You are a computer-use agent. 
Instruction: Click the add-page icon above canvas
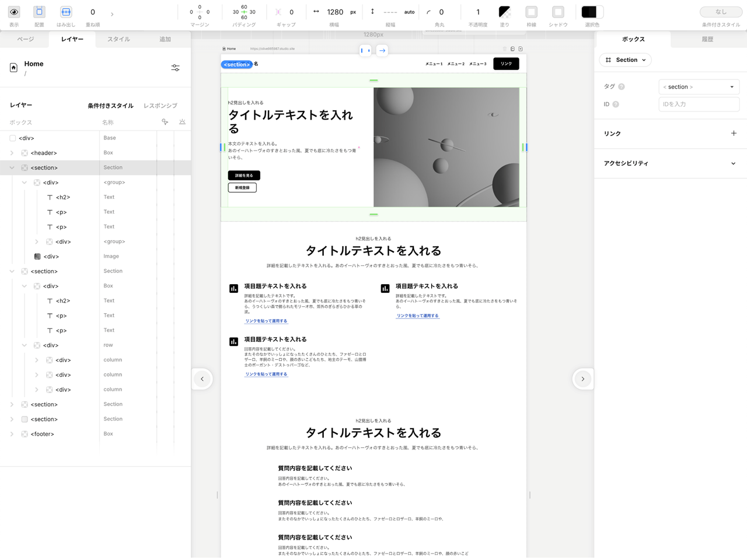[521, 49]
